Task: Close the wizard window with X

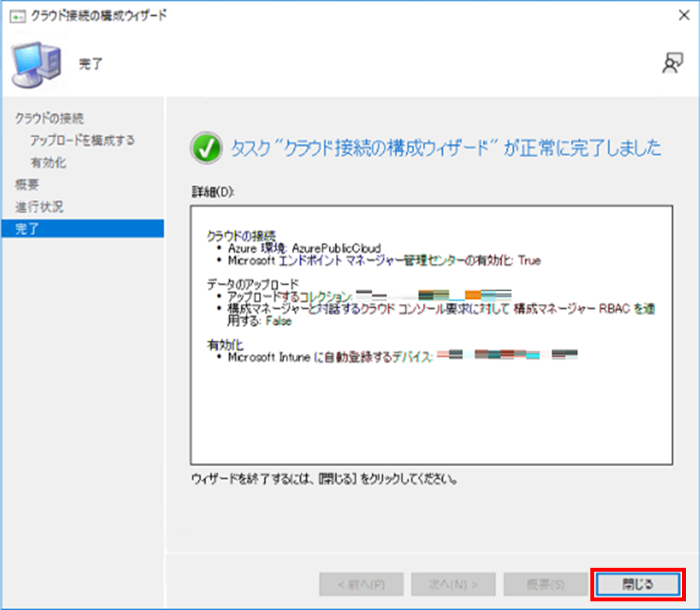Action: click(684, 15)
